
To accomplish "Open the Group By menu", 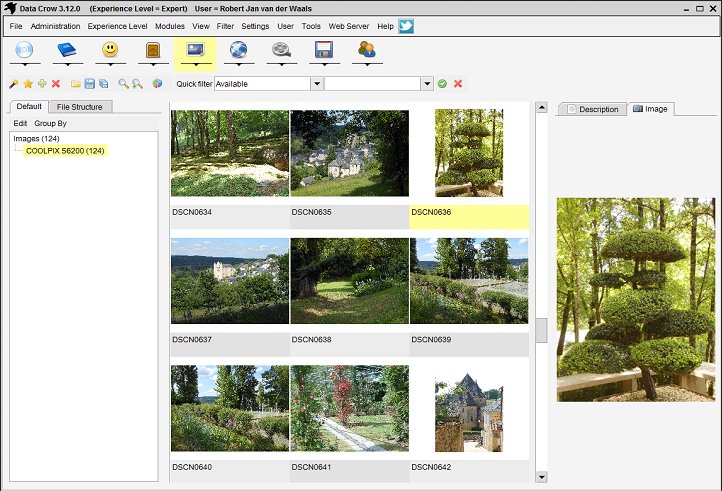I will click(50, 123).
